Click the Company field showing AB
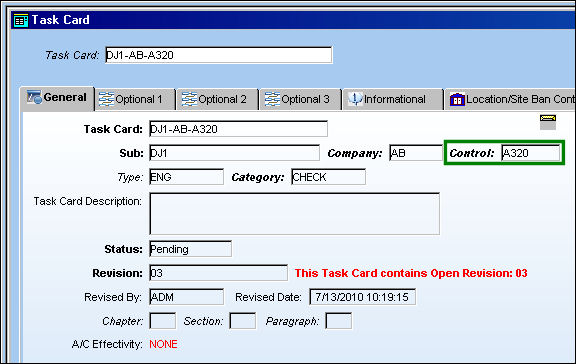 pyautogui.click(x=416, y=153)
